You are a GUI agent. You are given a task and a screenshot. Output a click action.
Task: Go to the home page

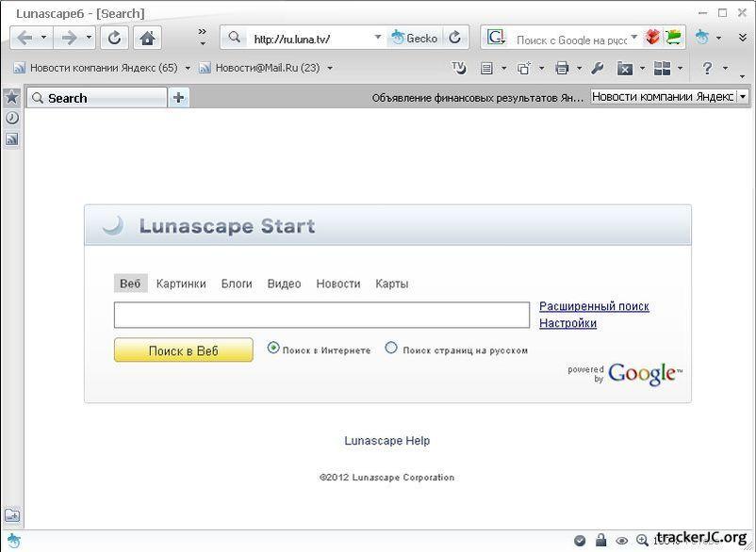click(146, 38)
